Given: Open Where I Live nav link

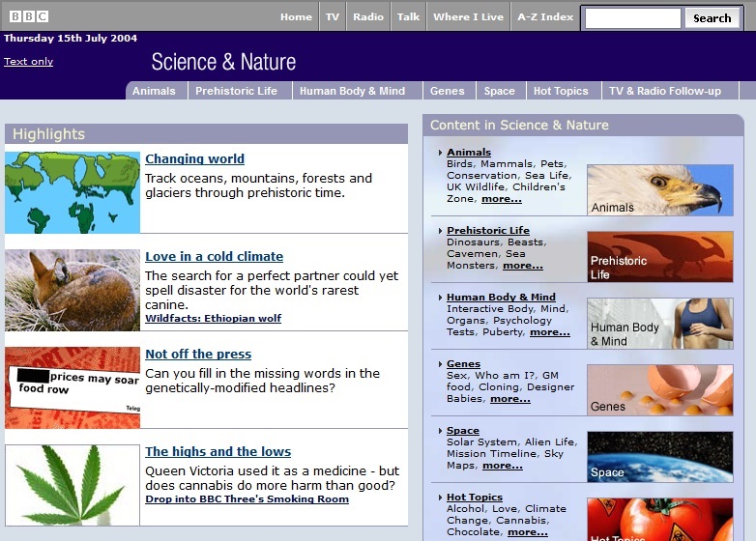Looking at the screenshot, I should click(468, 16).
